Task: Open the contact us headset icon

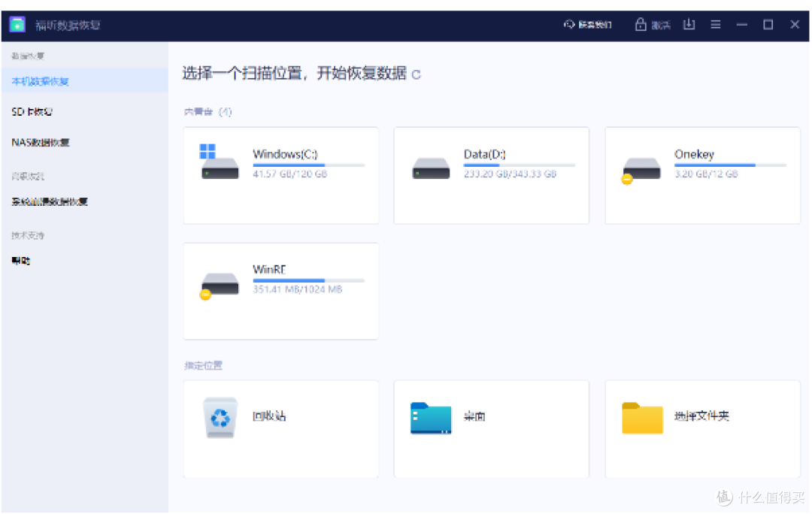Action: [x=569, y=24]
